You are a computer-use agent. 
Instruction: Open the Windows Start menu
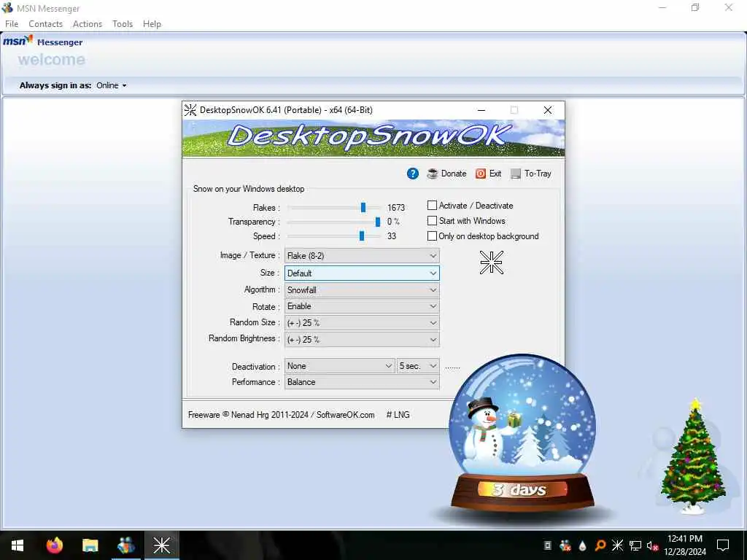click(x=18, y=545)
